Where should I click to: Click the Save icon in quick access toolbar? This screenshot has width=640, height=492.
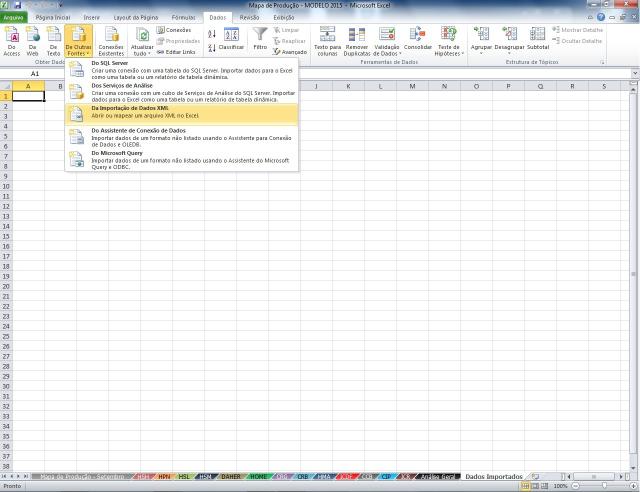pyautogui.click(x=18, y=5)
